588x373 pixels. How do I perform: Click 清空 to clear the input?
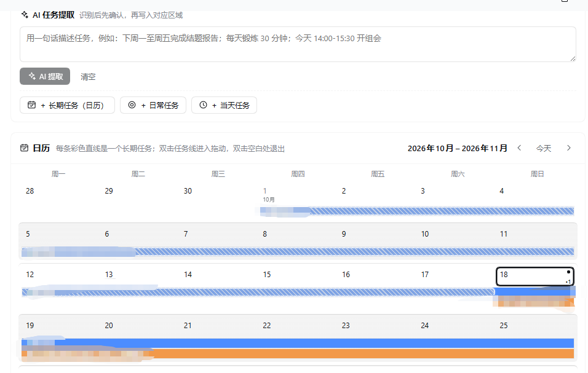point(88,77)
